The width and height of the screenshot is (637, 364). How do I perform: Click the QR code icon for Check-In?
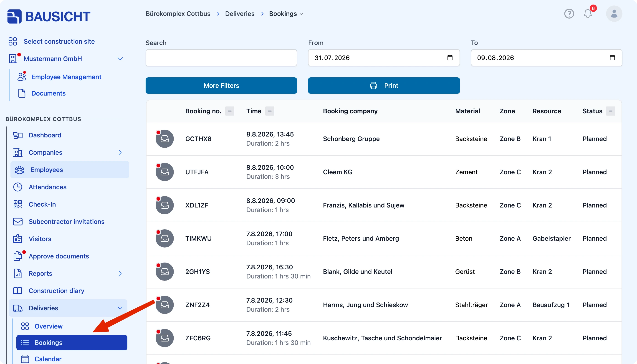(x=18, y=205)
